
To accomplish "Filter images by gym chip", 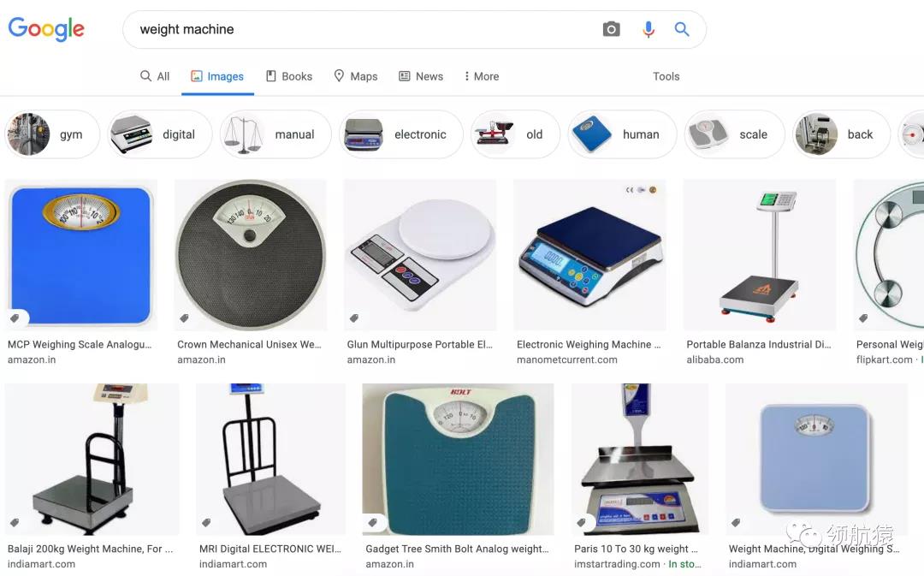I will 52,134.
